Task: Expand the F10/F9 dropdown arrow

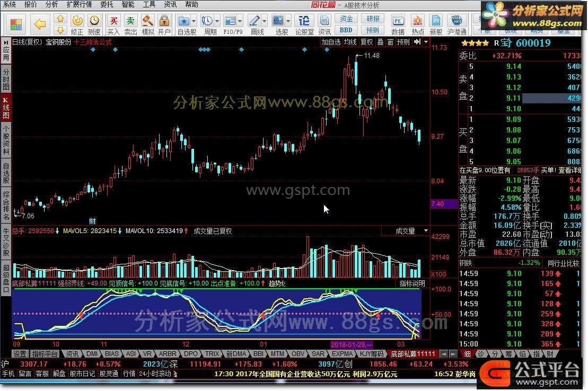Action: [240, 21]
